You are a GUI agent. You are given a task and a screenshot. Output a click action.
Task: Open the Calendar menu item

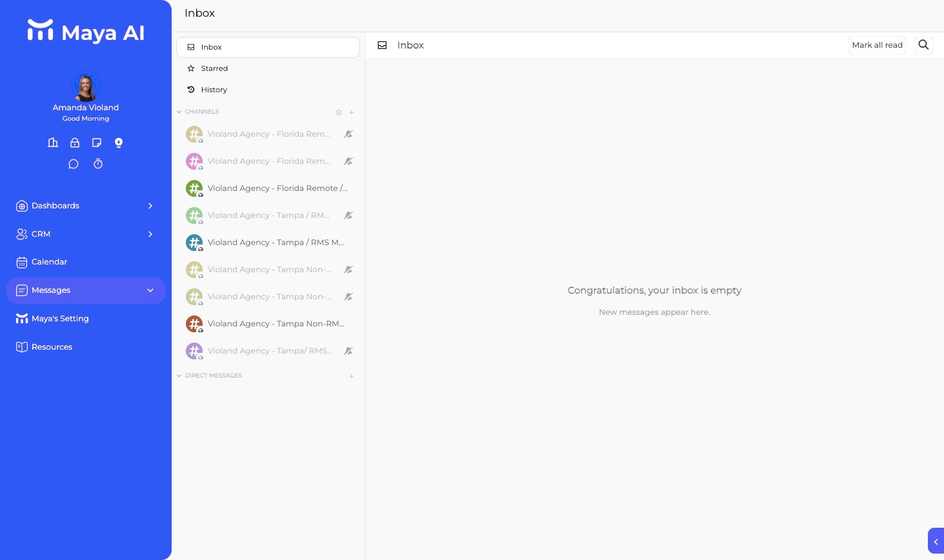86,262
